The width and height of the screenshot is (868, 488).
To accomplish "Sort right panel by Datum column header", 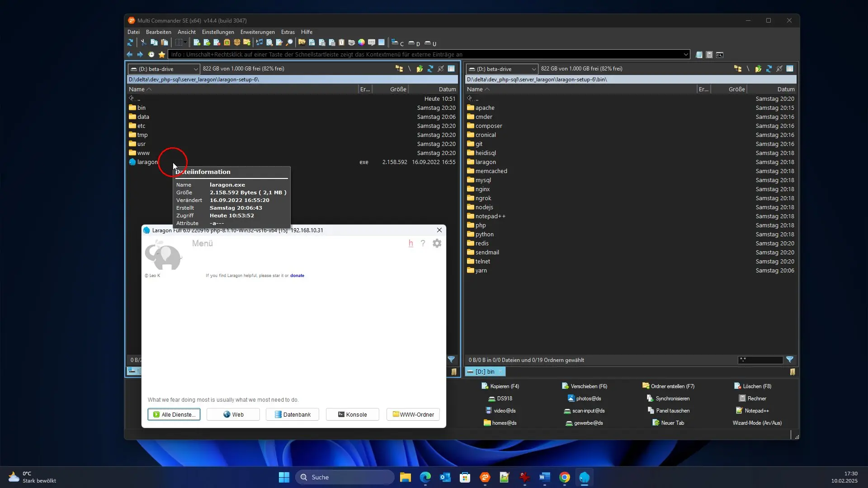I will tap(771, 89).
